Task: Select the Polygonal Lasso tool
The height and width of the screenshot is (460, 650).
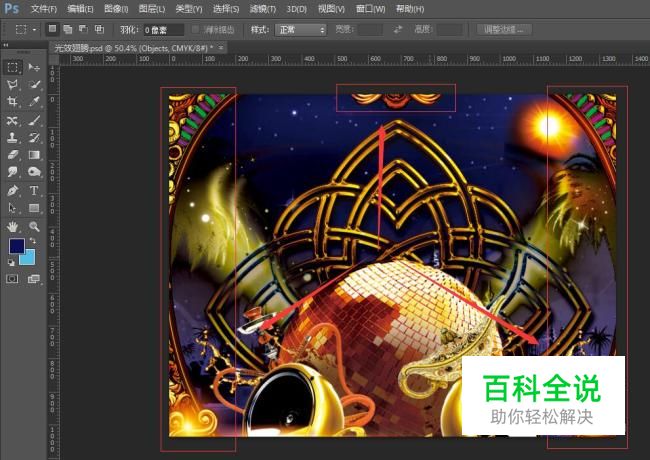Action: [12, 85]
